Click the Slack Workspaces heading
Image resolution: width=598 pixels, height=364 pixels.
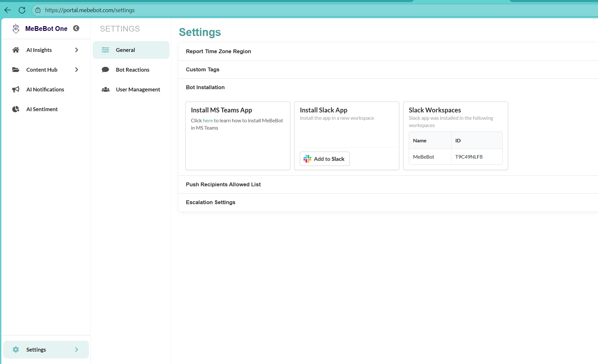coord(435,110)
